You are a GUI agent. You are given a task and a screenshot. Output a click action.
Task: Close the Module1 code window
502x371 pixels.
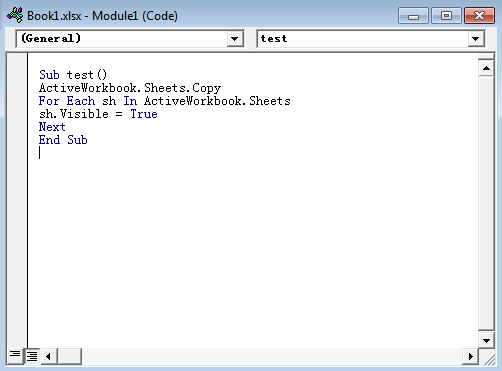479,16
